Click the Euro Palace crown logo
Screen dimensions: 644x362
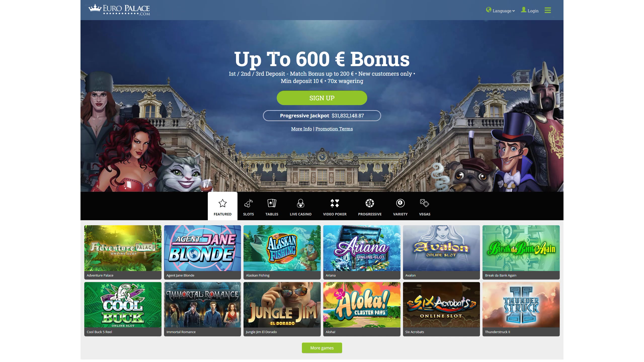pos(119,10)
